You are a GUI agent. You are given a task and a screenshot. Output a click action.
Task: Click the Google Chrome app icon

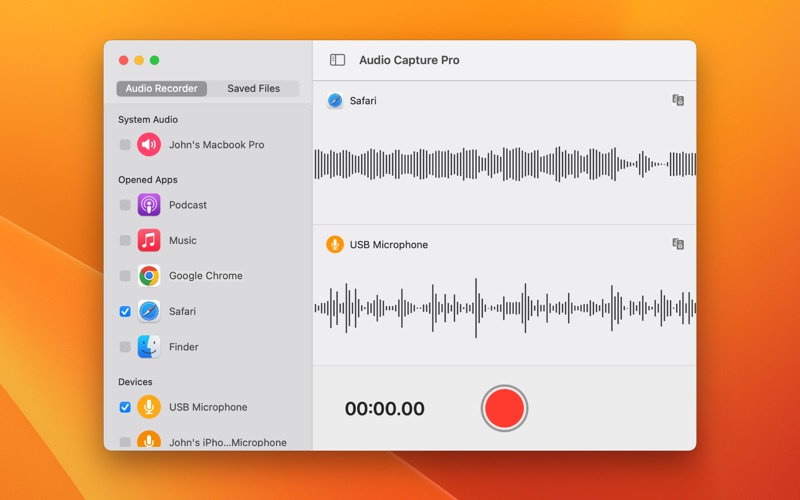[x=149, y=276]
